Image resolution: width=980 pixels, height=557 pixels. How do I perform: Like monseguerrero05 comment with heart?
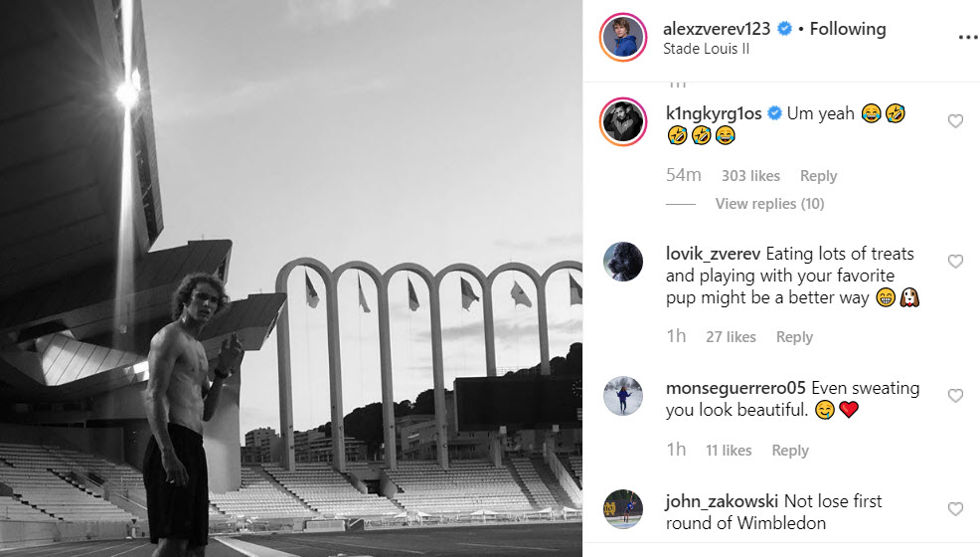(x=955, y=395)
